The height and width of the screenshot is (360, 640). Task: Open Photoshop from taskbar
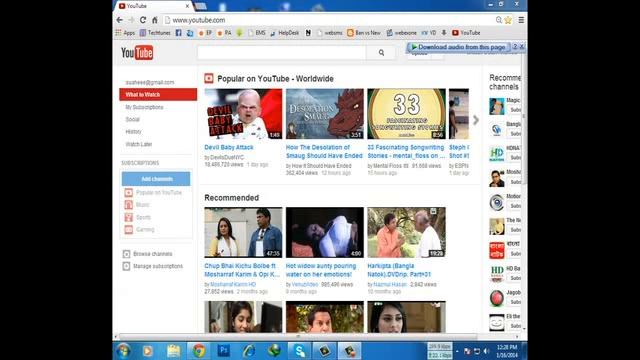(x=224, y=351)
